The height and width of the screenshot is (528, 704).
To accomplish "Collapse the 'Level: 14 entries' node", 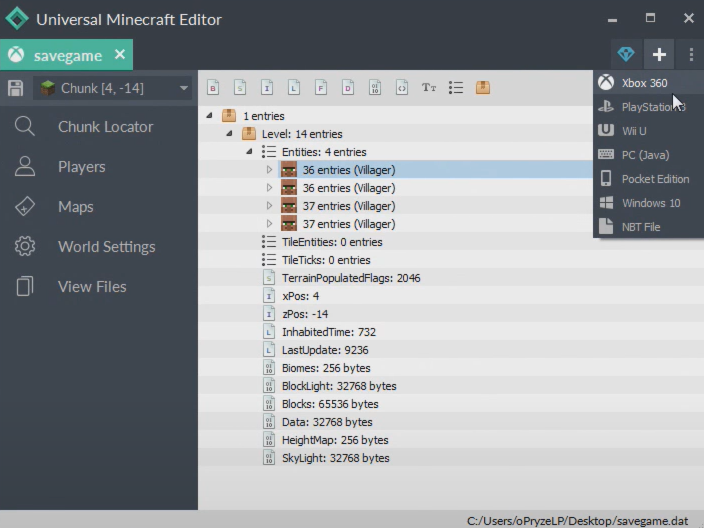I will [229, 133].
